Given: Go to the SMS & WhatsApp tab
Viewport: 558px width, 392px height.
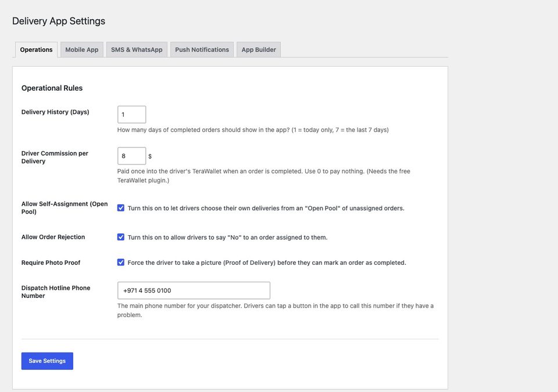Looking at the screenshot, I should point(137,50).
